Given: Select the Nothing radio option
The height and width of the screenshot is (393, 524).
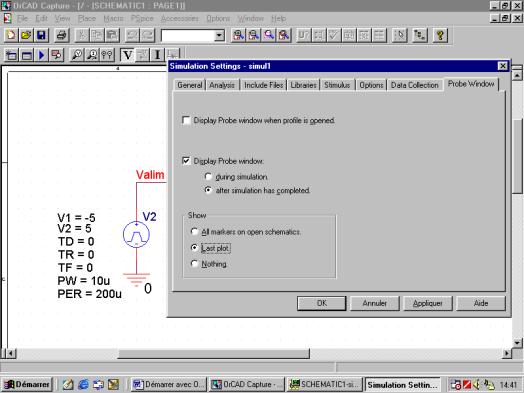Looking at the screenshot, I should tap(194, 264).
